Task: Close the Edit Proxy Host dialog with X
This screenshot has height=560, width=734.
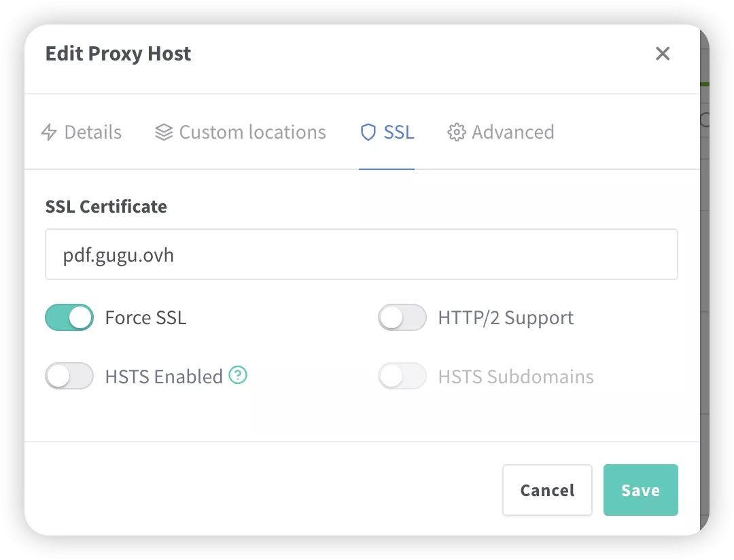Action: (x=663, y=54)
